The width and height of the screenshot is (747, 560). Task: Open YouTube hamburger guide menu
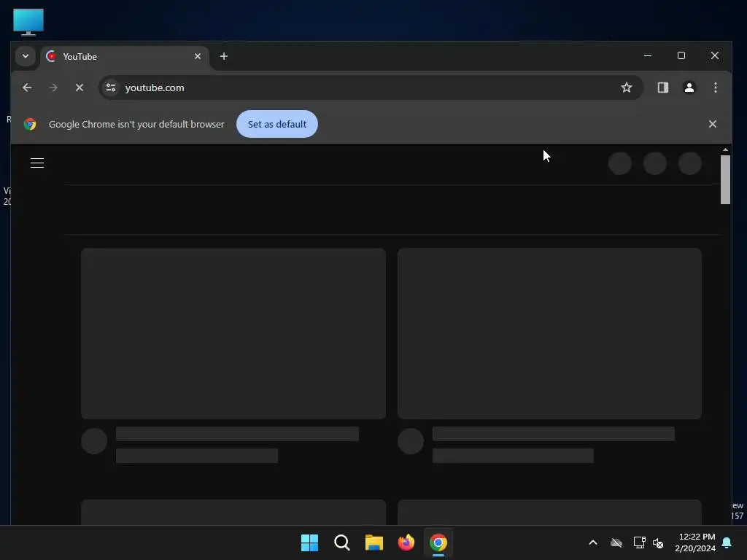tap(37, 163)
